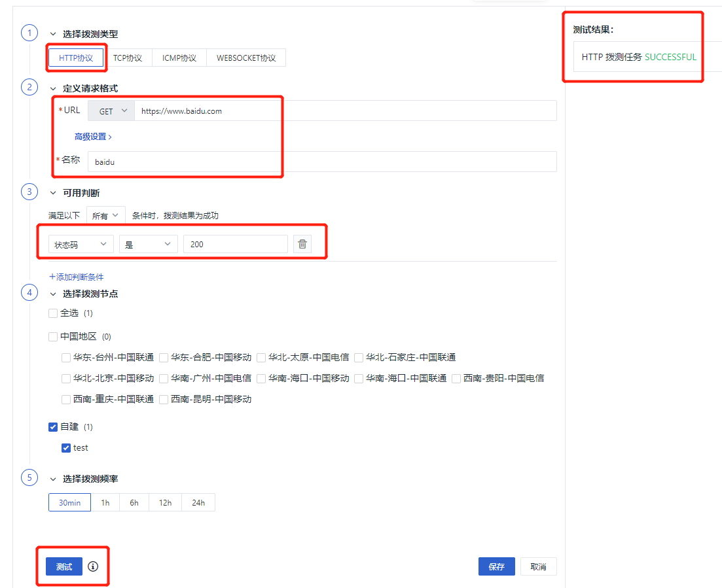
Task: Select the 24h probe frequency
Action: click(x=198, y=502)
